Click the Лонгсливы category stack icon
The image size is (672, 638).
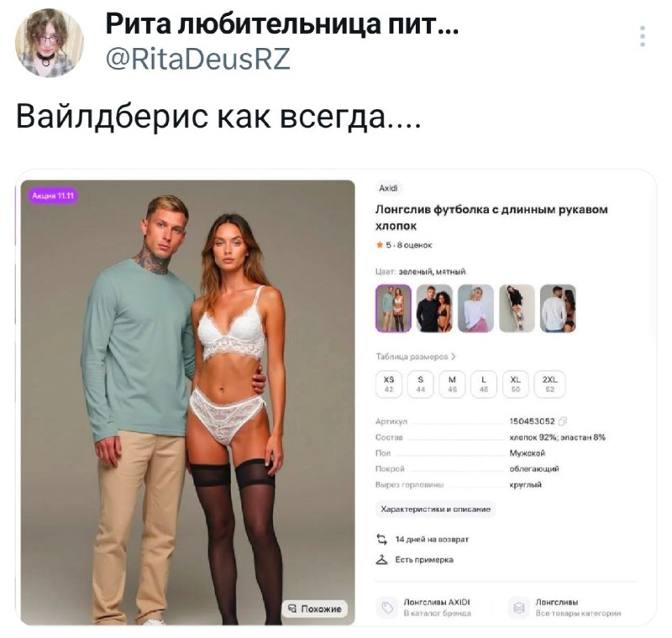[x=519, y=608]
